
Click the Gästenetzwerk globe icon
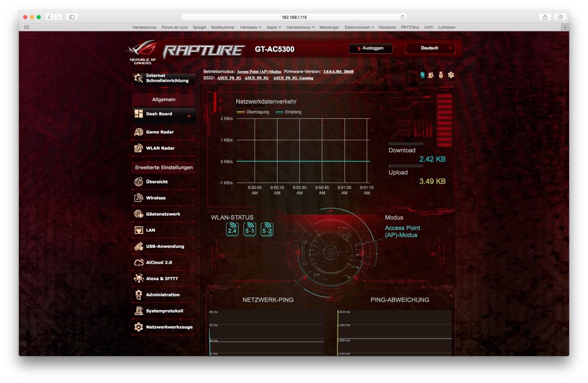[138, 214]
